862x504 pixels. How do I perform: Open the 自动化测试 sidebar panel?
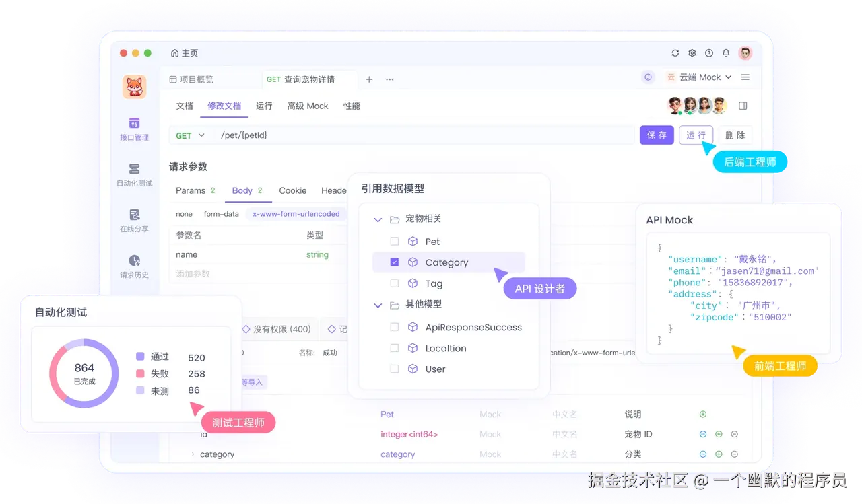[x=134, y=174]
